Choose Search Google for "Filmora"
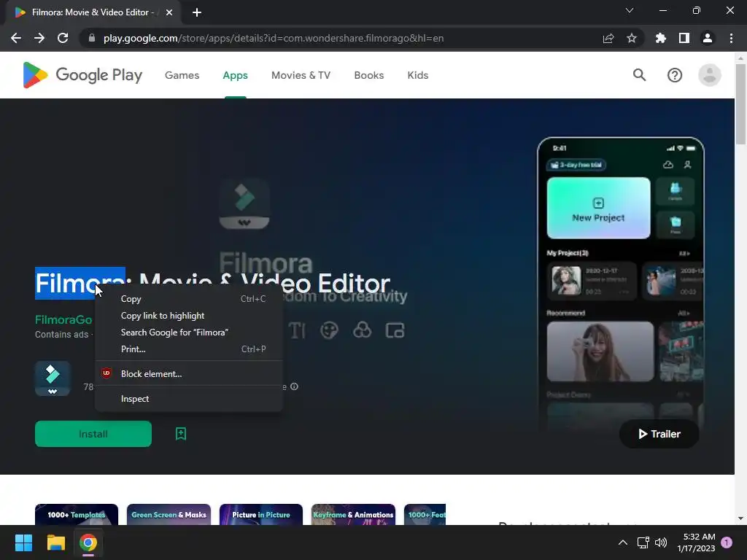The image size is (747, 560). click(189, 332)
